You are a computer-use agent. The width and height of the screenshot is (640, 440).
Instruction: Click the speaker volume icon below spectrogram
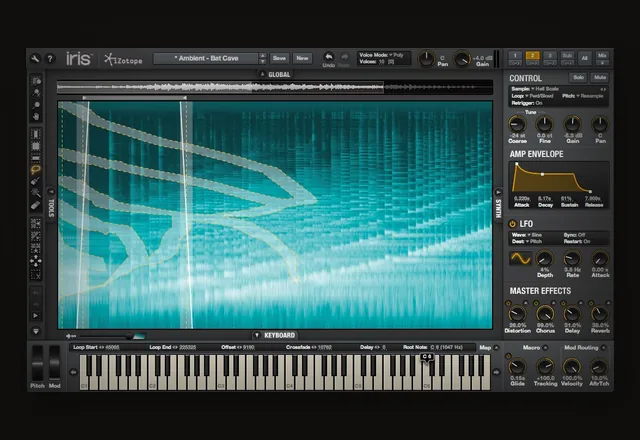coord(71,336)
